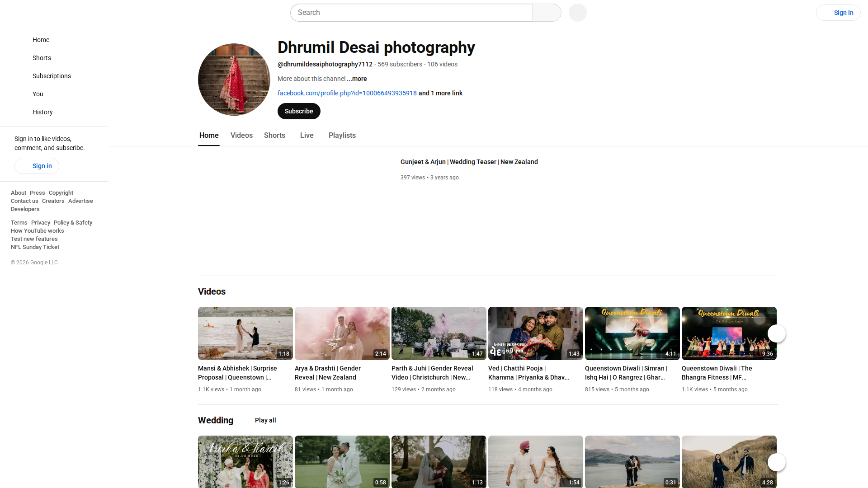Open the You section in the sidebar
868x488 pixels.
(x=20, y=94)
